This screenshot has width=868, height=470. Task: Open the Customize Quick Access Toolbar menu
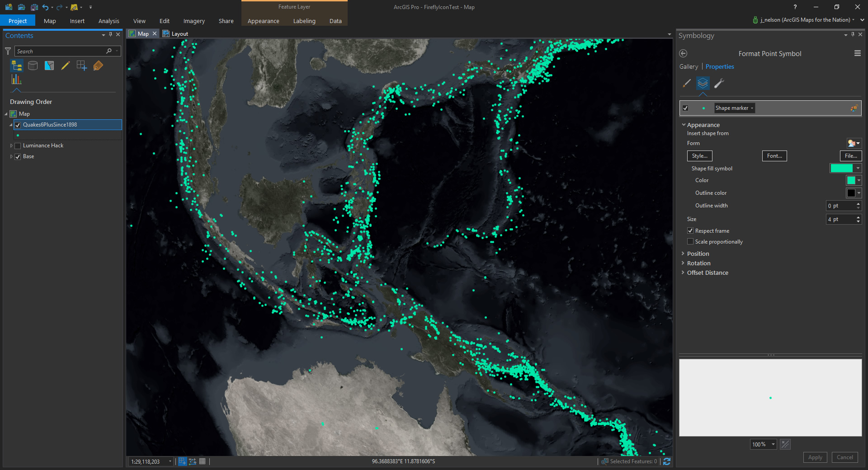[90, 7]
